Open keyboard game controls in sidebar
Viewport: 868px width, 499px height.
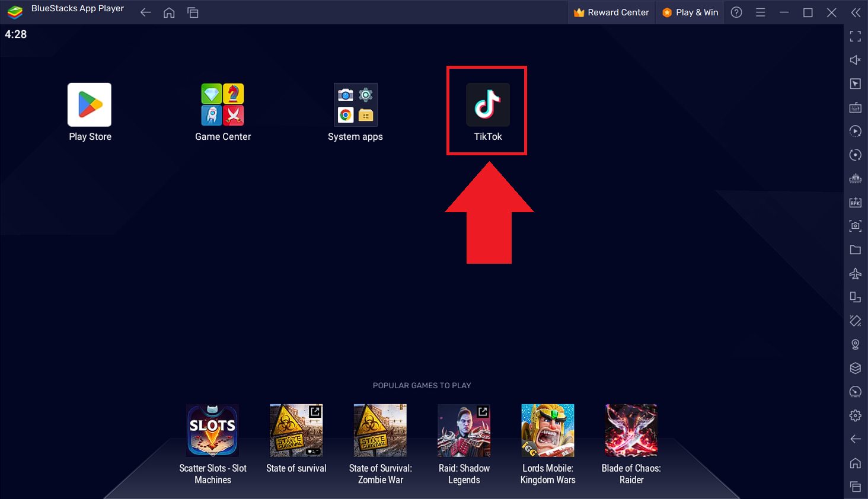point(855,108)
